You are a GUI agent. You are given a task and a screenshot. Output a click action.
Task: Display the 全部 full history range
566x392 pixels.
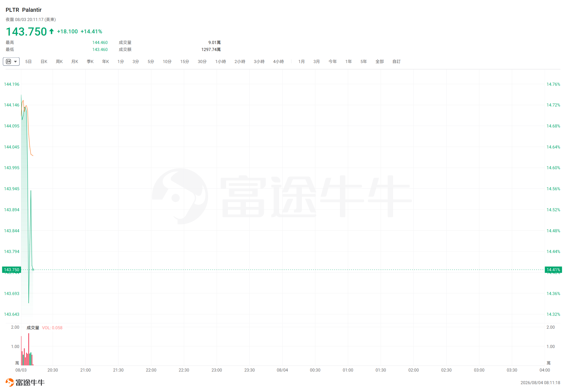pyautogui.click(x=380, y=62)
